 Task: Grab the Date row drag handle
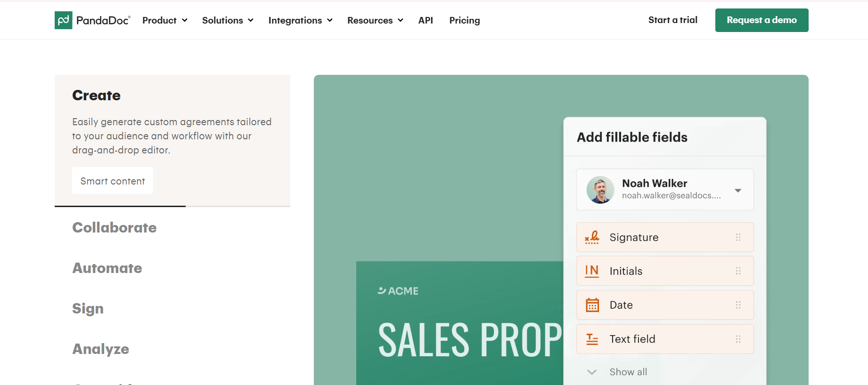click(x=738, y=305)
